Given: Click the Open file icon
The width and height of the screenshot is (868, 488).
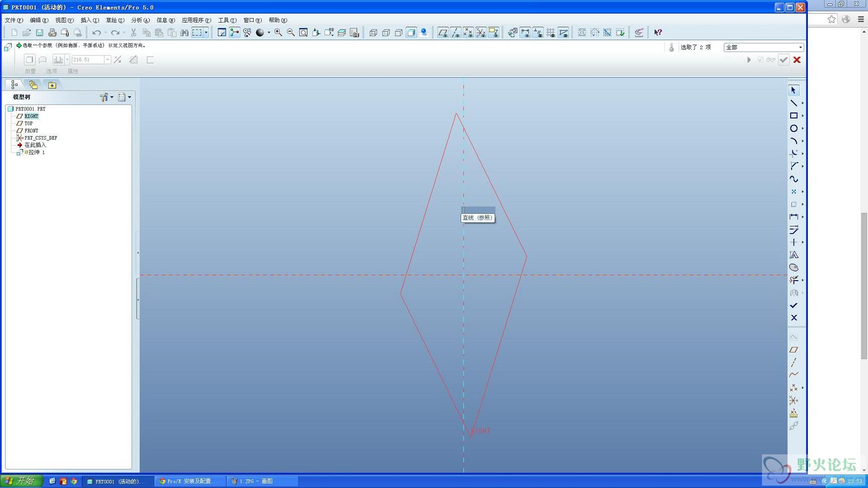Looking at the screenshot, I should click(27, 33).
